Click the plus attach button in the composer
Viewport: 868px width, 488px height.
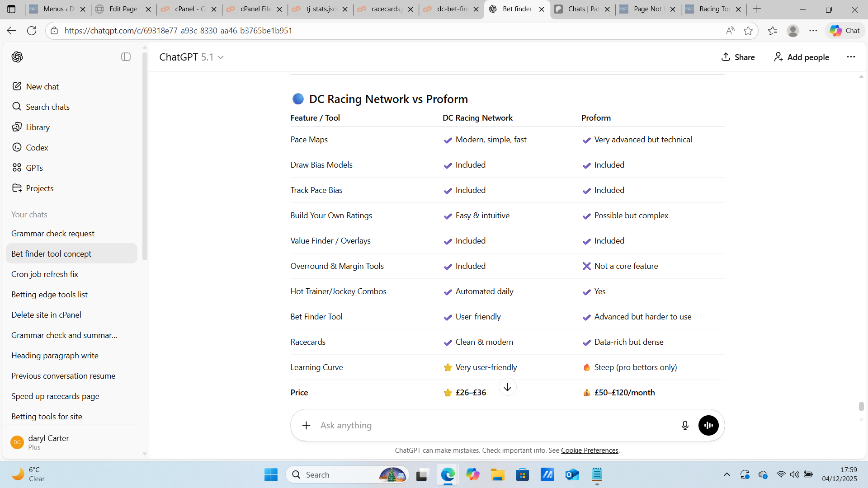[x=306, y=425]
